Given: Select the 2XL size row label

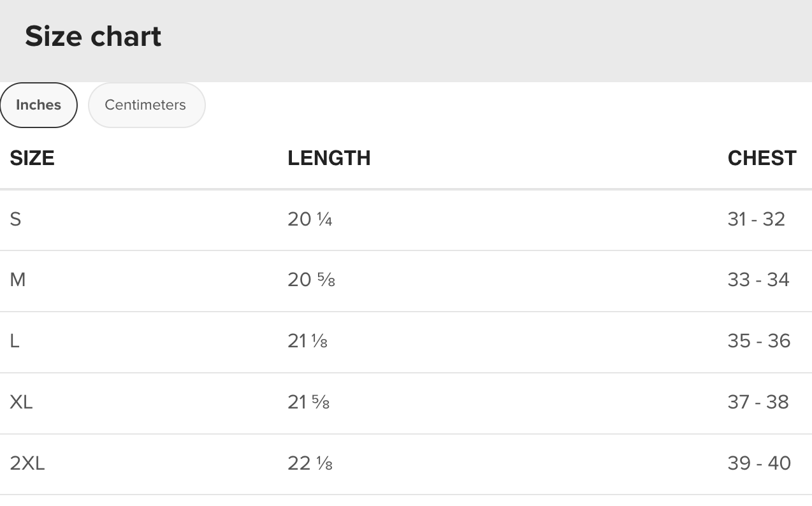Looking at the screenshot, I should (x=27, y=463).
